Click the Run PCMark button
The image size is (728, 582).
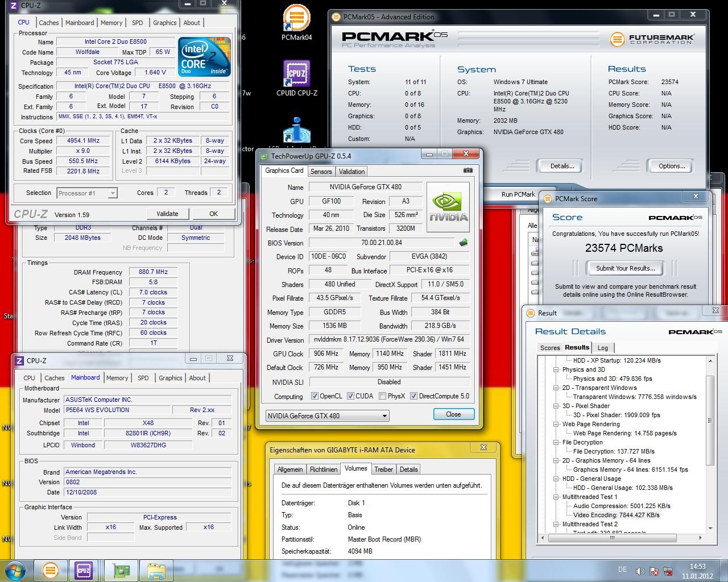coord(518,194)
